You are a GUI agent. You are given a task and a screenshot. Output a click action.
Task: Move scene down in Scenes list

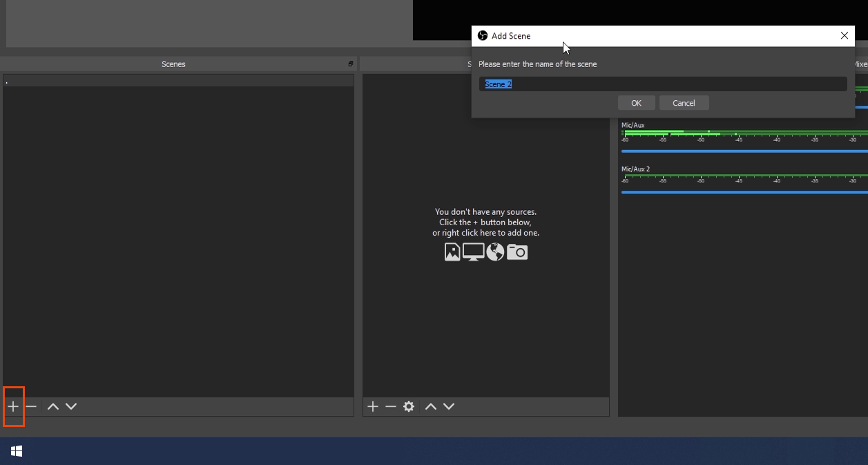tap(71, 407)
